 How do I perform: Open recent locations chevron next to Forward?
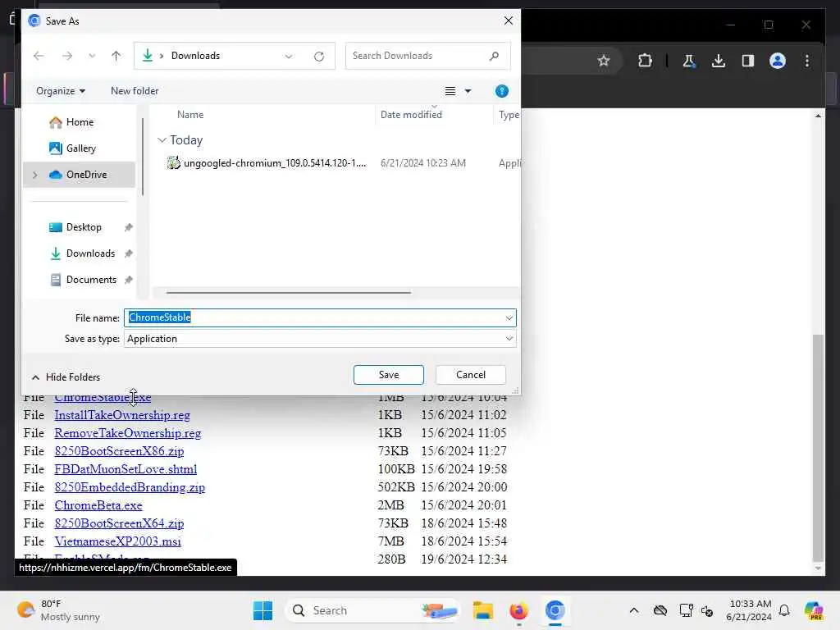click(92, 56)
